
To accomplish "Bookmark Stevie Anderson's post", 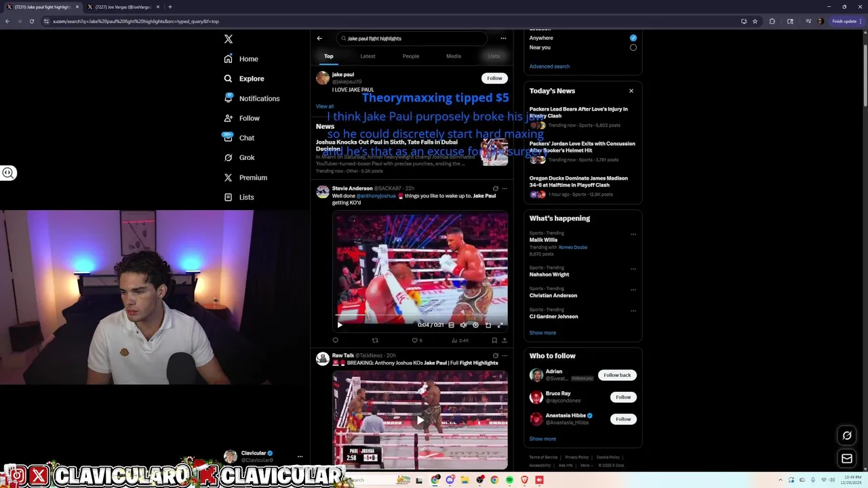I will click(x=494, y=340).
